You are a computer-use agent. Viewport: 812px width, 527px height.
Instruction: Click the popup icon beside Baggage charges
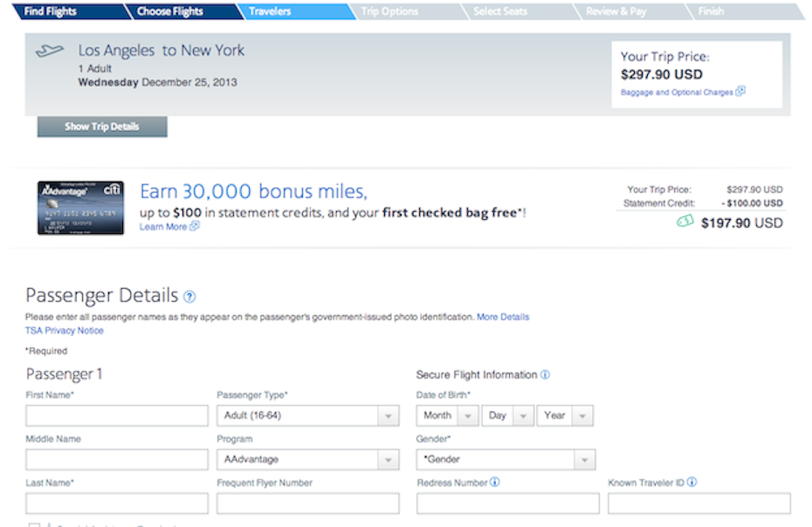tap(740, 92)
